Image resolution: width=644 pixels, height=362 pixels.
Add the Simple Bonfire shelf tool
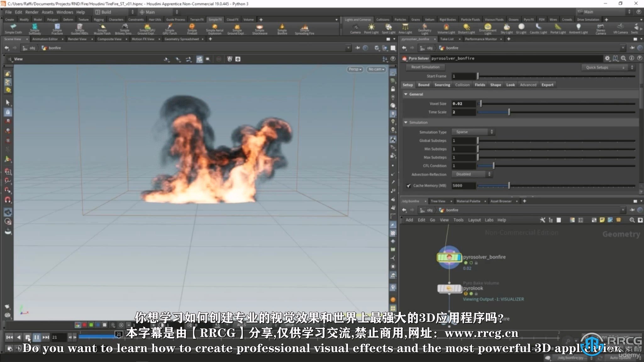coord(282,29)
